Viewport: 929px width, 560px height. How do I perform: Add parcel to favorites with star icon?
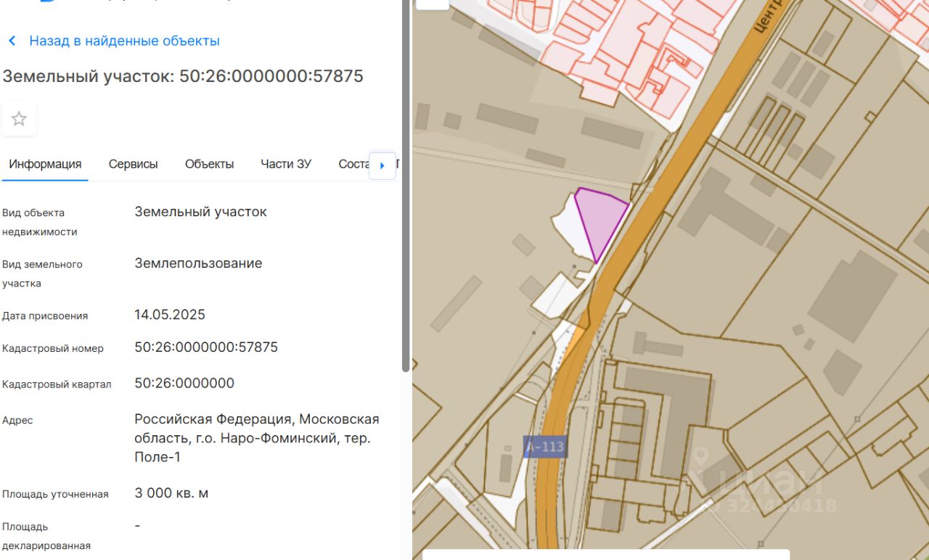coord(19,119)
